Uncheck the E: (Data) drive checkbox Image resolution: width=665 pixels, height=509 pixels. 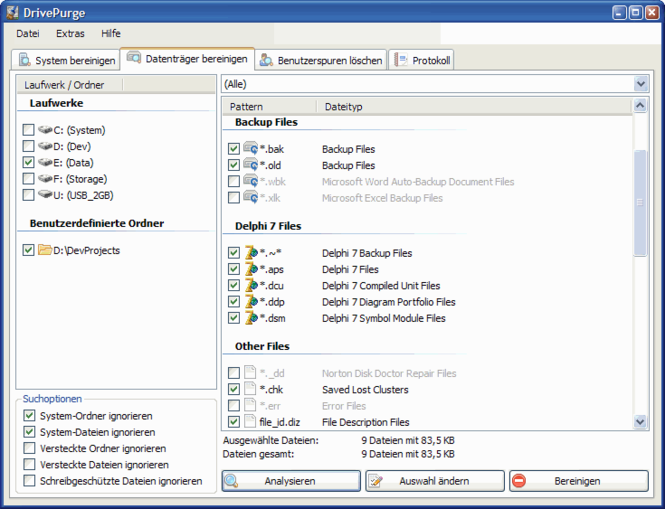(x=28, y=162)
